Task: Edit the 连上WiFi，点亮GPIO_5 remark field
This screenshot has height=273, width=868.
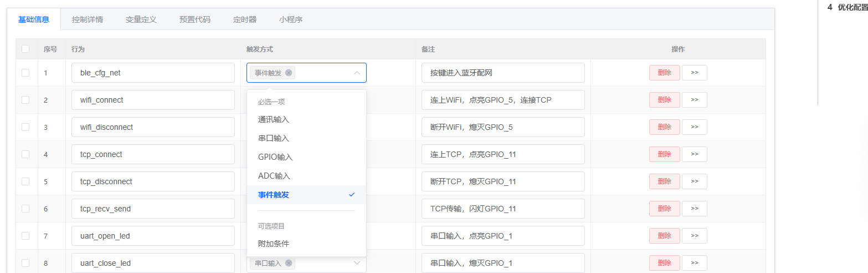Action: (x=503, y=100)
